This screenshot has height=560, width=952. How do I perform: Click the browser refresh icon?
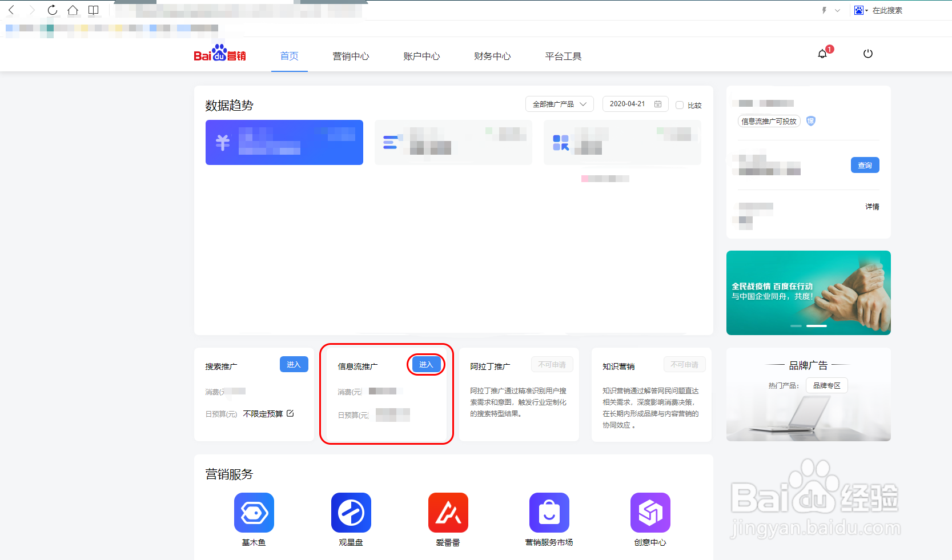[x=51, y=10]
